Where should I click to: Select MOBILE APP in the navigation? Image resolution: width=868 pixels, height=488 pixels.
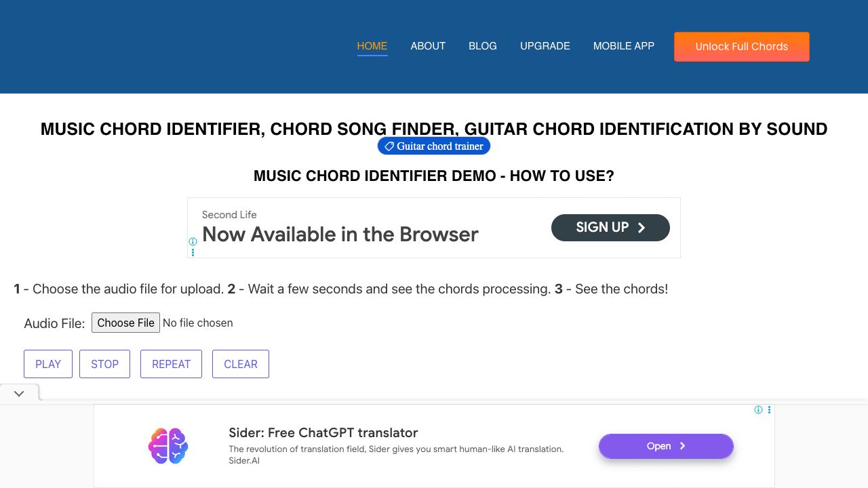click(624, 46)
